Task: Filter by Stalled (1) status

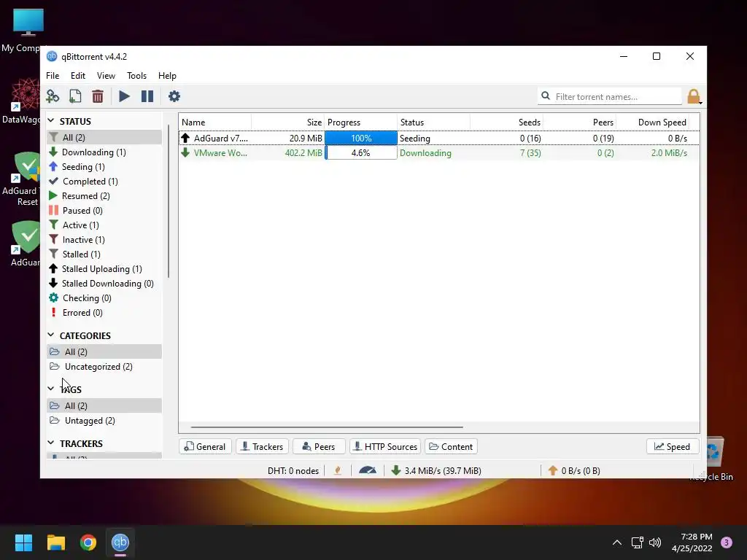Action: 81,254
